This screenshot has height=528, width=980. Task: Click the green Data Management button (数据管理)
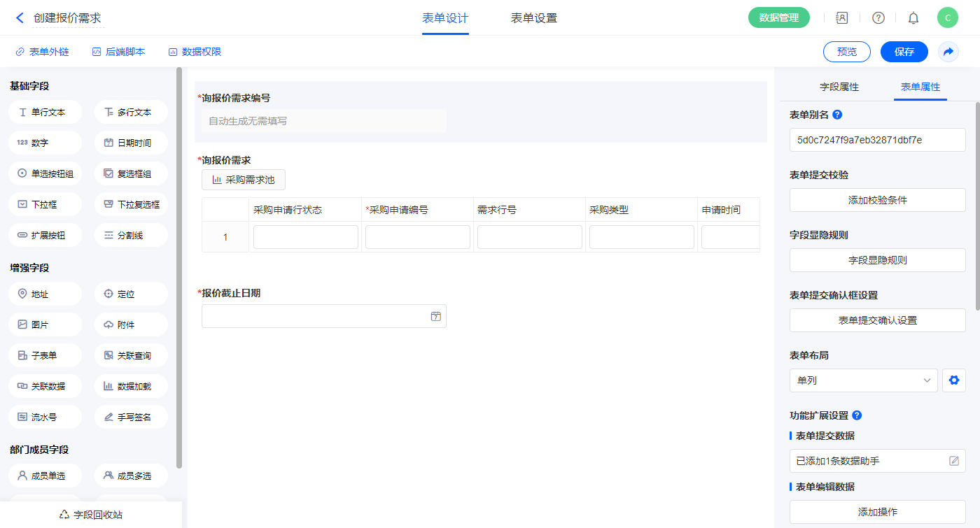tap(778, 18)
